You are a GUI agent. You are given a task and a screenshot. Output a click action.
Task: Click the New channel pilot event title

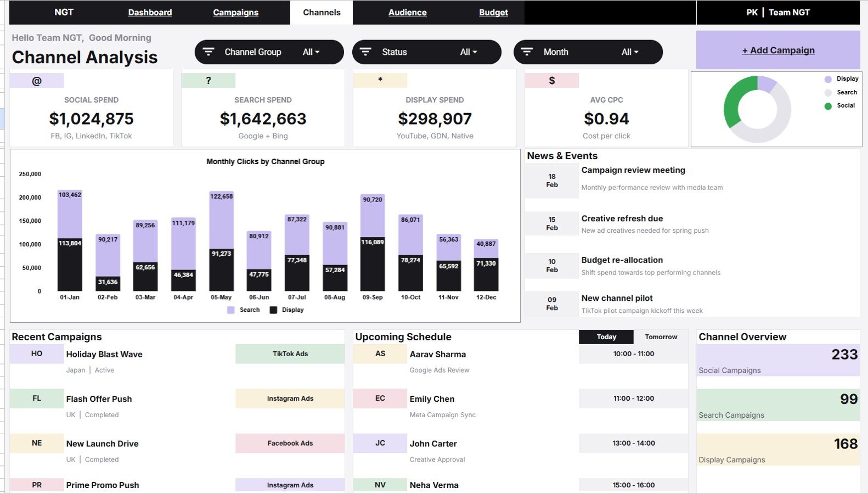(x=617, y=298)
